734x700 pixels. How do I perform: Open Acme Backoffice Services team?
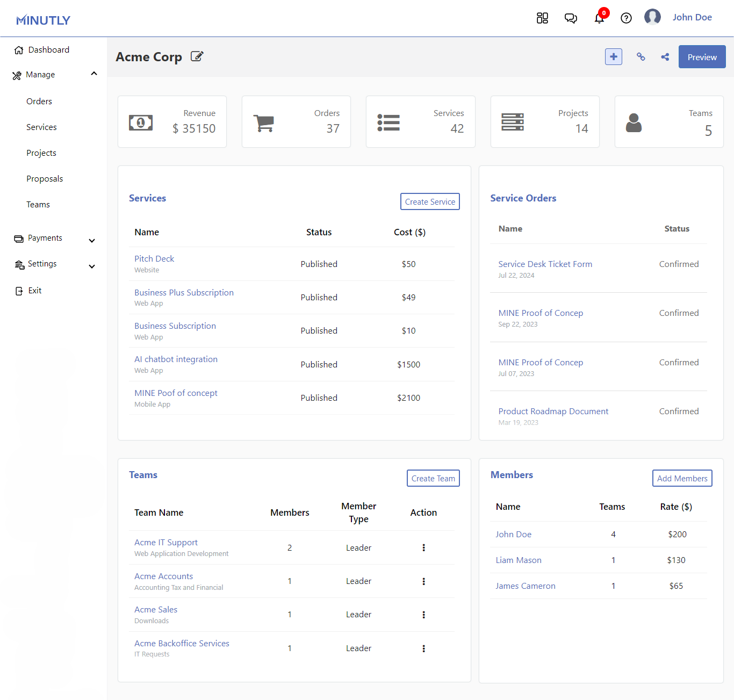click(x=182, y=644)
